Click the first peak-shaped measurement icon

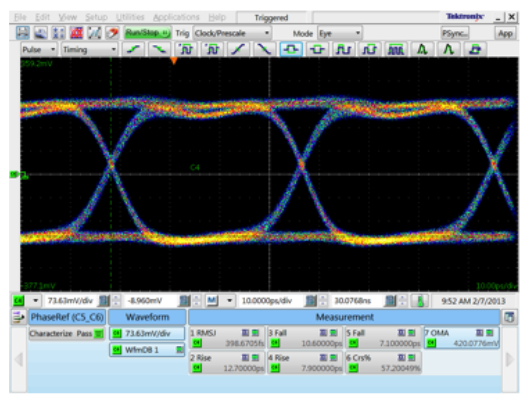422,50
